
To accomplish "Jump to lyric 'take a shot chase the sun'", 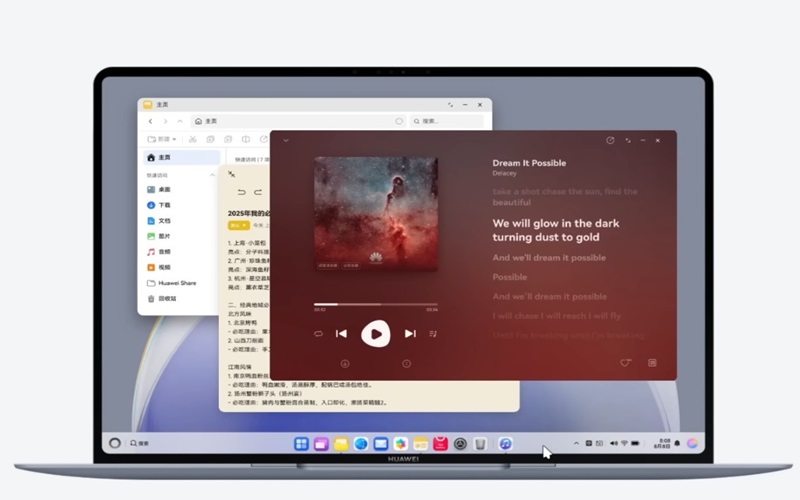I will click(x=565, y=197).
